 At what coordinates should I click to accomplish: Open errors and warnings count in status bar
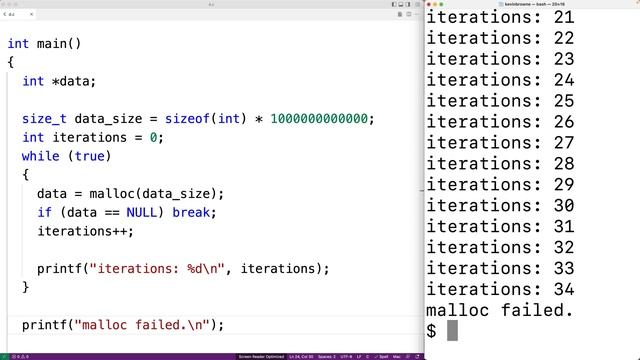pyautogui.click(x=20, y=357)
